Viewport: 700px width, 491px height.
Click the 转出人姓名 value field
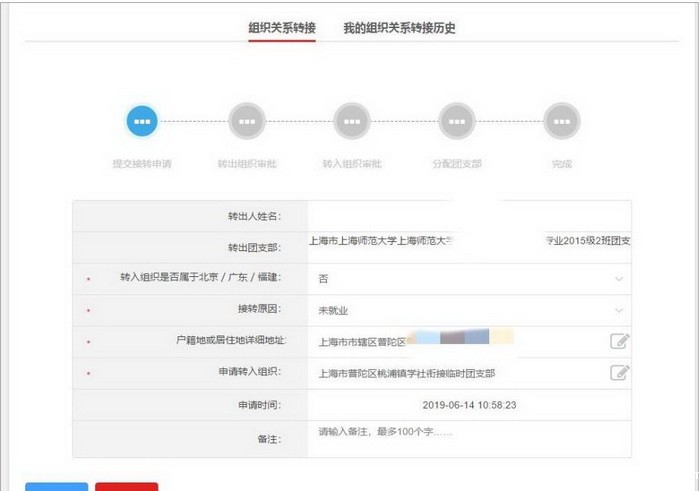[468, 216]
